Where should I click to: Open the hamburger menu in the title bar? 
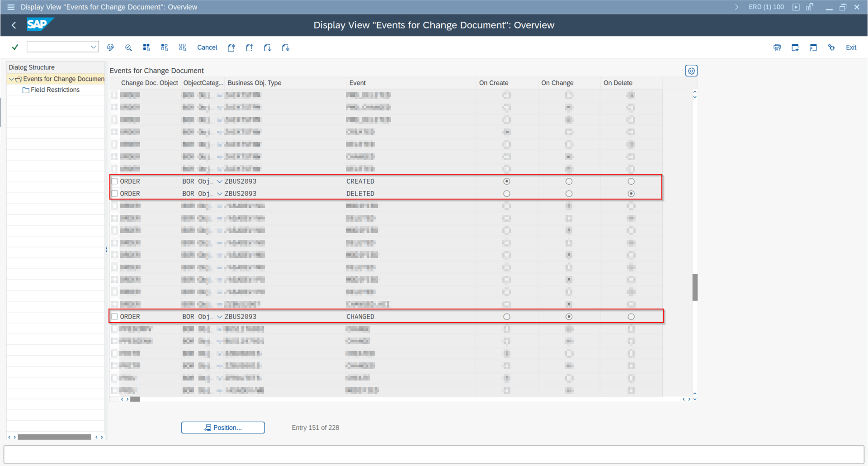11,7
